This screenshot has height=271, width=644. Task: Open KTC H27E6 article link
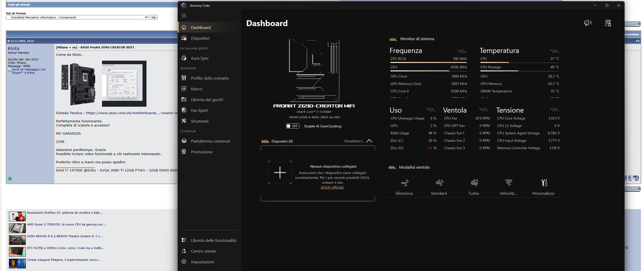pos(65,248)
